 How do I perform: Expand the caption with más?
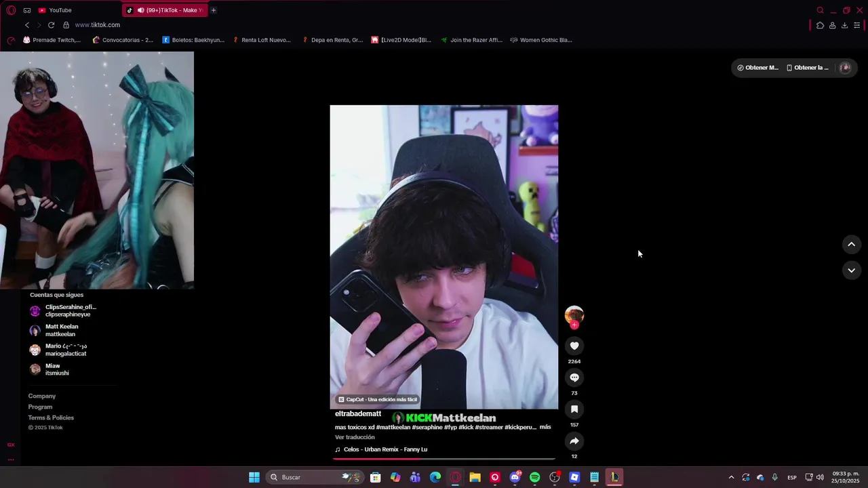click(x=545, y=428)
